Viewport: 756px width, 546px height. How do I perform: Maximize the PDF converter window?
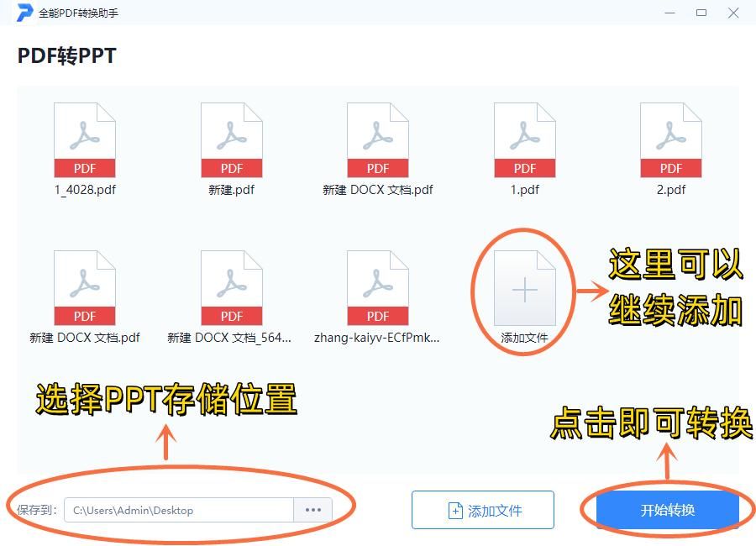pos(701,13)
